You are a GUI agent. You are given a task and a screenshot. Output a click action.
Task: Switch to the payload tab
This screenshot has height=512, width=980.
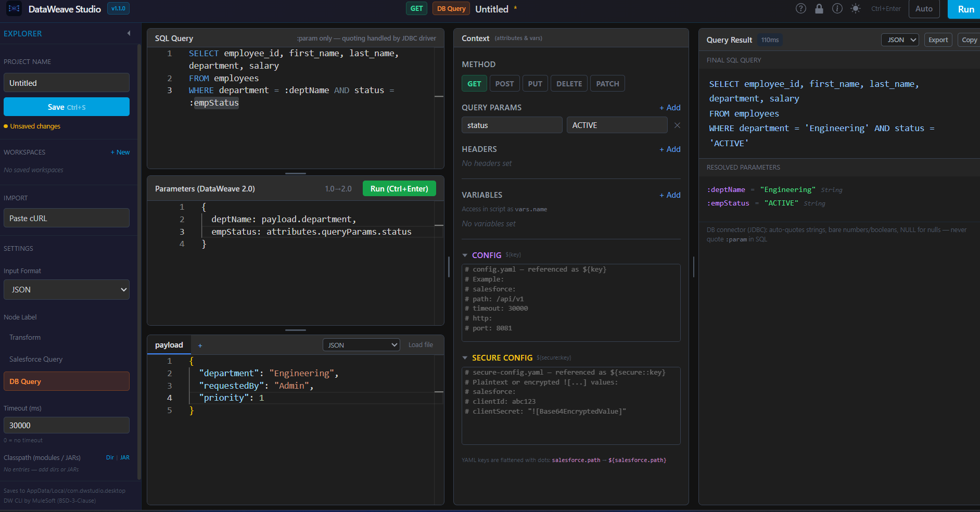(x=169, y=344)
